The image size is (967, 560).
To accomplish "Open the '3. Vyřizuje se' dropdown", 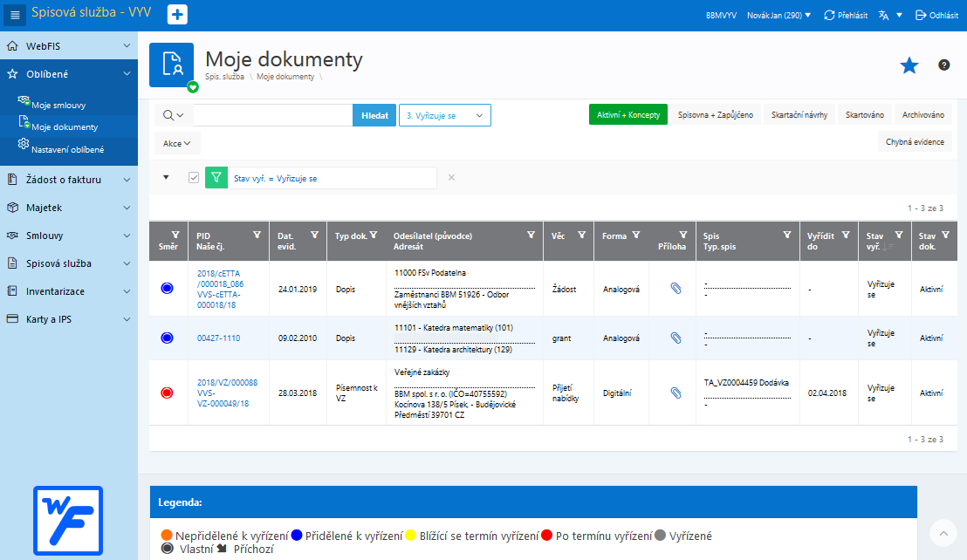I will click(x=444, y=115).
